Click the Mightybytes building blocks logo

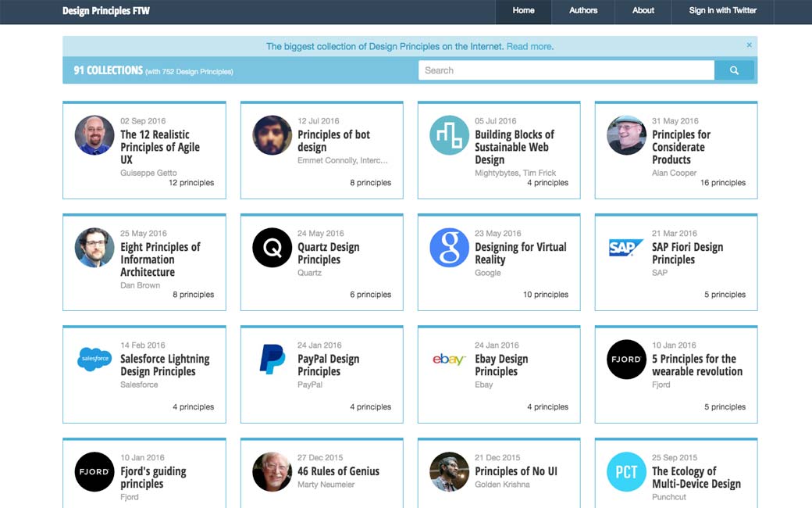point(450,135)
